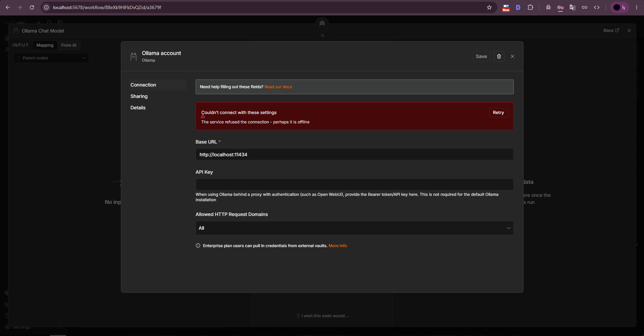Open the Docs link for the node
This screenshot has width=644, height=336.
tap(611, 31)
